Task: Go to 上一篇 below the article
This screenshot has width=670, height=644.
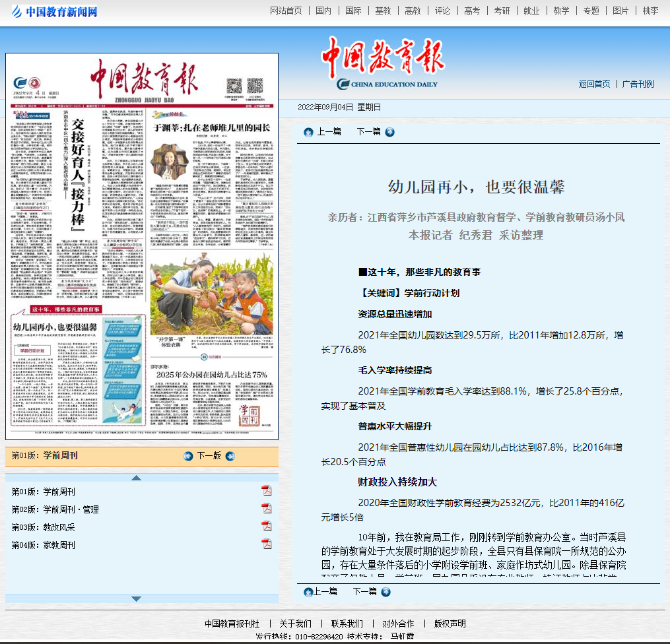Action: [x=325, y=591]
